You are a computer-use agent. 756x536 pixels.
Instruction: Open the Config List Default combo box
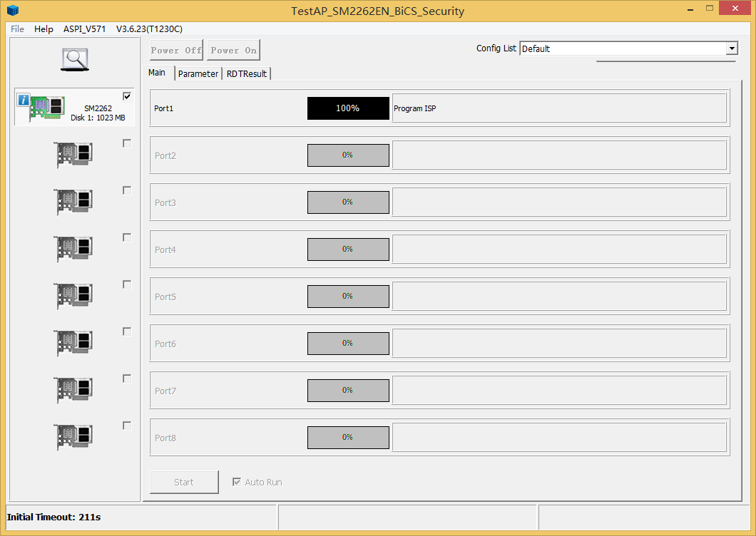[622, 48]
